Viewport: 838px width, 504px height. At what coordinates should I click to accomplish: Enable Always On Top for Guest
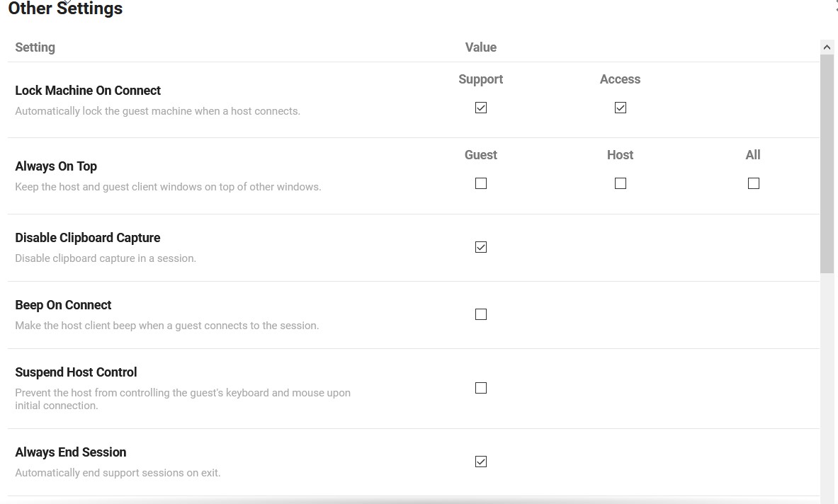[x=481, y=183]
